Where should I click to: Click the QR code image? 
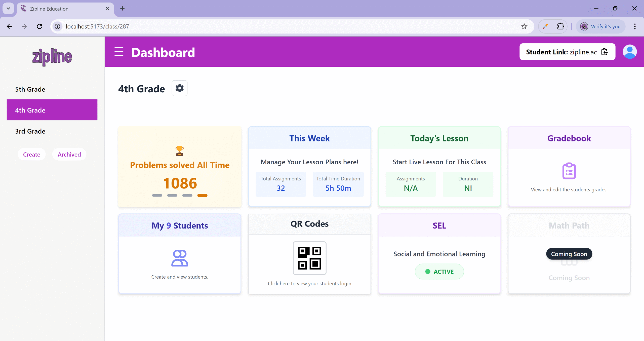[x=309, y=258]
